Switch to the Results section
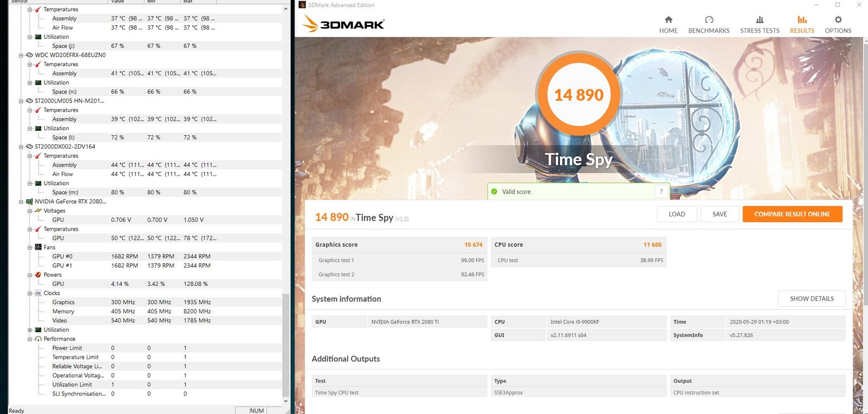The width and height of the screenshot is (868, 414). click(802, 24)
